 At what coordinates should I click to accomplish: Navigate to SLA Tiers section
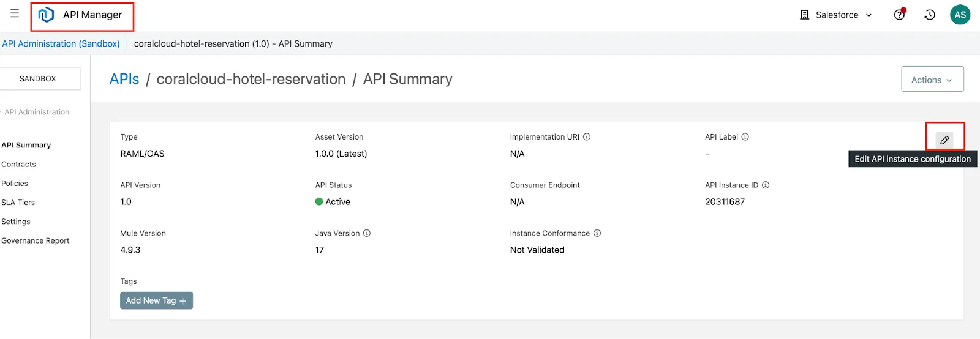coord(18,203)
